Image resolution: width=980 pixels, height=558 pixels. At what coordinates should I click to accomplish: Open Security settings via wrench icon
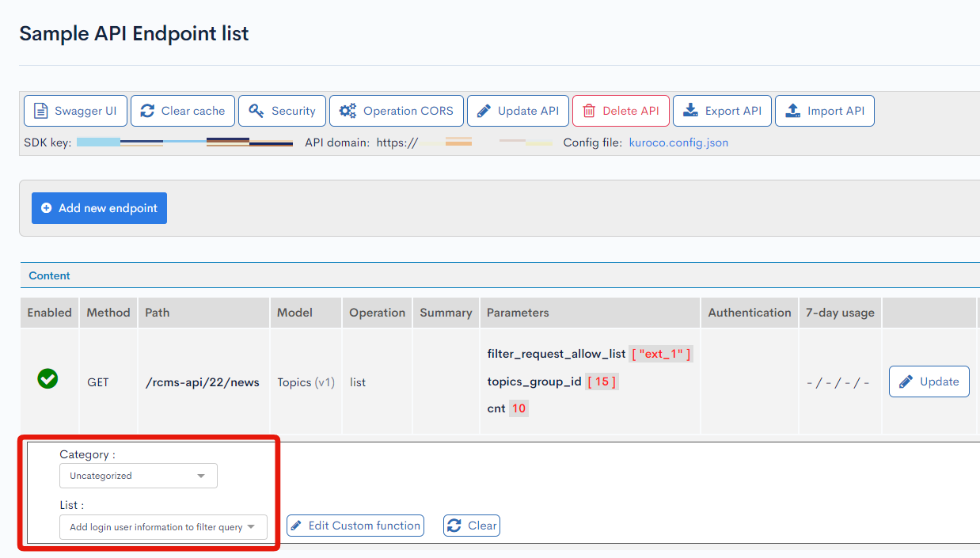pyautogui.click(x=255, y=111)
